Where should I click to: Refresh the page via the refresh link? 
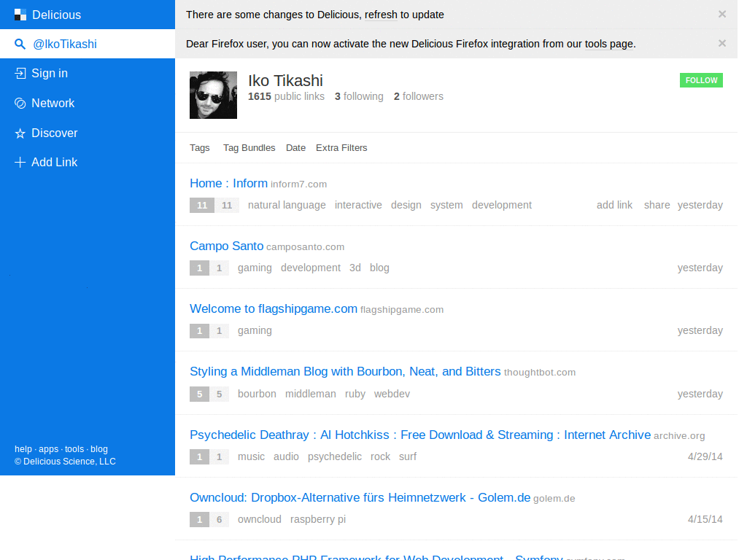pos(381,14)
